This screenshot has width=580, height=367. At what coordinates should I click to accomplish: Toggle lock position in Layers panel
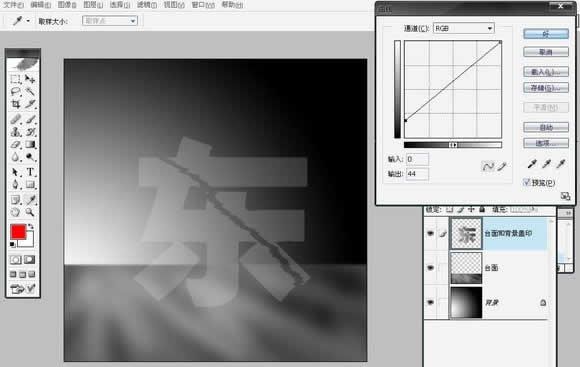point(471,209)
